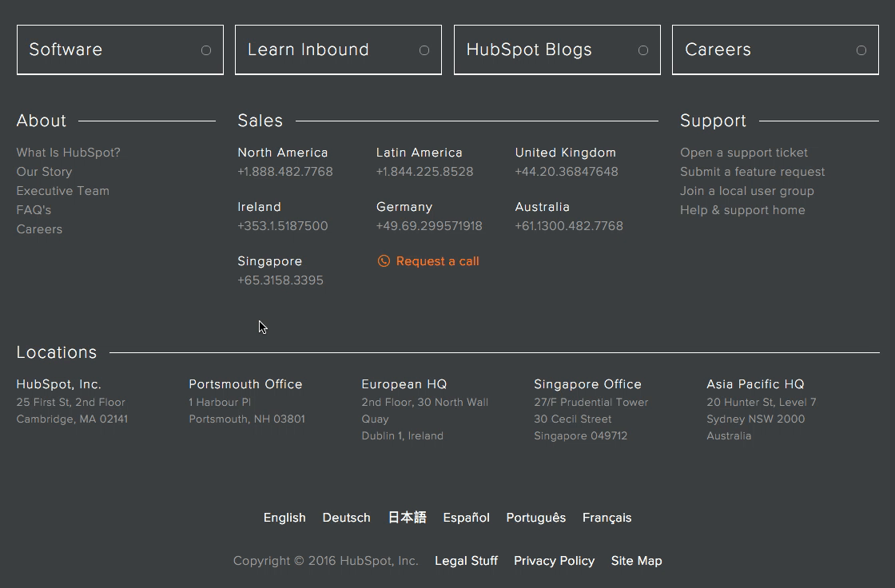Viewport: 895px width, 588px height.
Task: Click 27/F Prudential Tower text
Action: 591,403
